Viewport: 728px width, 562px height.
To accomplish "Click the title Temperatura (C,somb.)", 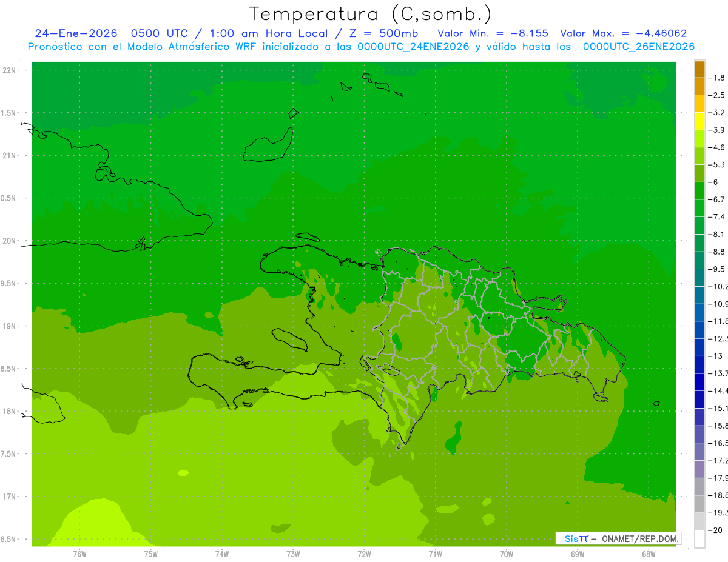I will pyautogui.click(x=371, y=14).
